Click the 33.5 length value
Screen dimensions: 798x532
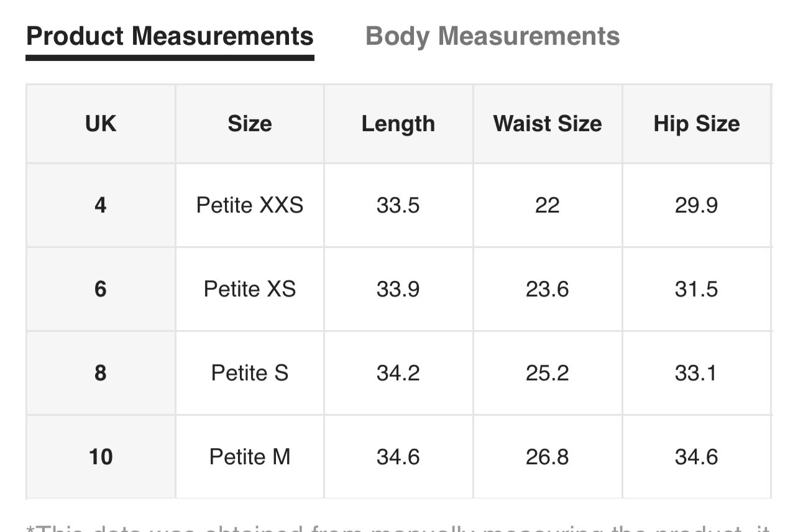(398, 205)
